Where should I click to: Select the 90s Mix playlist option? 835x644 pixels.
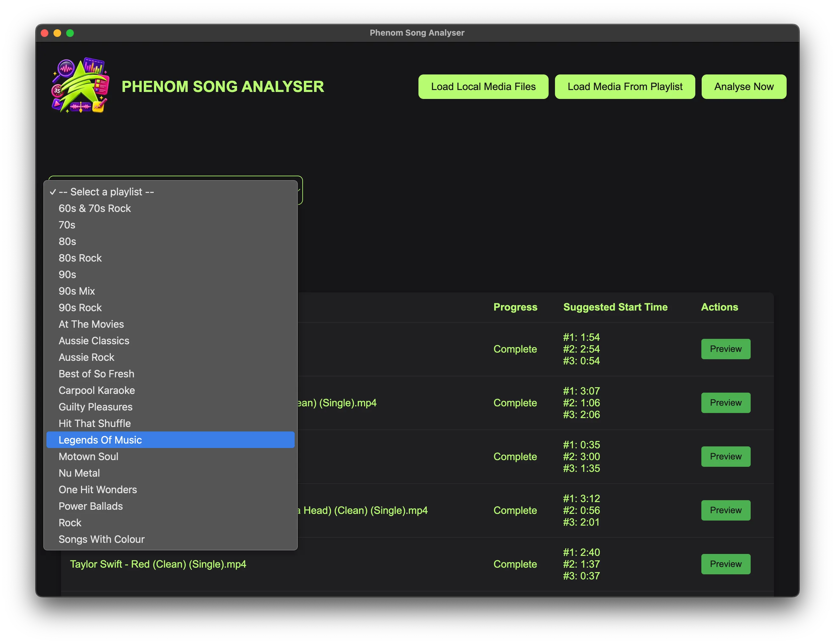(x=171, y=291)
